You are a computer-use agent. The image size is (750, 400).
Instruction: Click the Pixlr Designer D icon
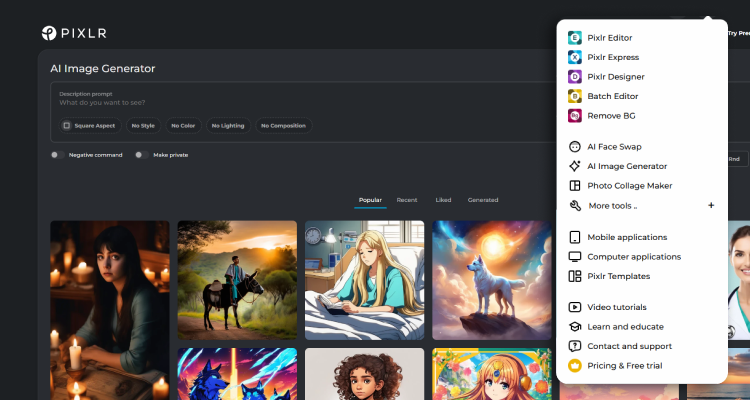pos(574,77)
